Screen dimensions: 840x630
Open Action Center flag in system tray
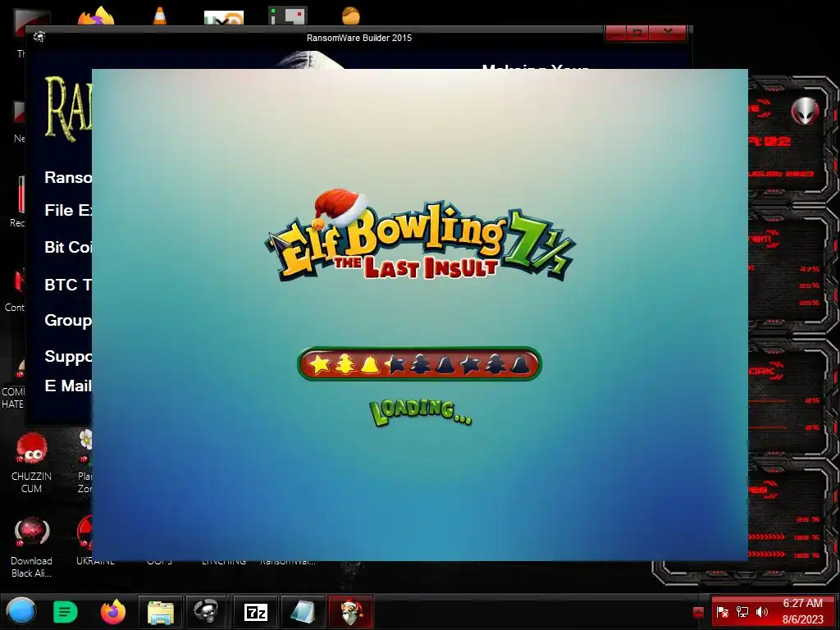tap(722, 612)
